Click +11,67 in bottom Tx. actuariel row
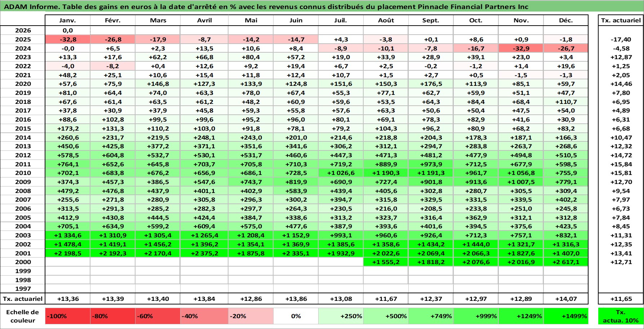 [x=386, y=299]
